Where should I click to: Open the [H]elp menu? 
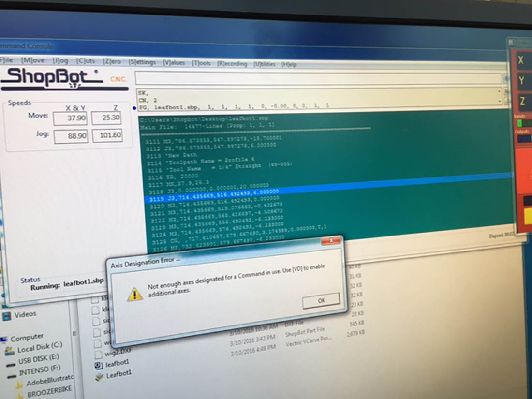[289, 64]
